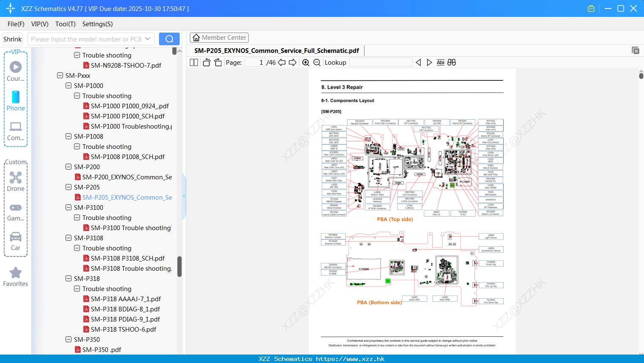Collapse the SM-P3108 node
Image resolution: width=644 pixels, height=363 pixels.
69,238
